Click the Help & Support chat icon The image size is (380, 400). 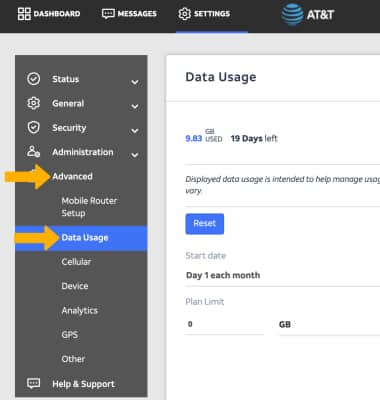[x=33, y=383]
